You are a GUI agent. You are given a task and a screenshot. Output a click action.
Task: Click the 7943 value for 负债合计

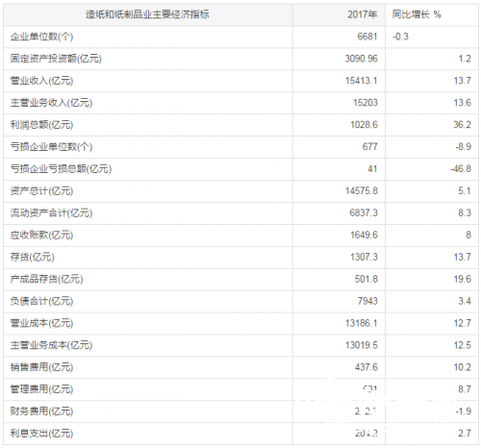[x=367, y=301]
